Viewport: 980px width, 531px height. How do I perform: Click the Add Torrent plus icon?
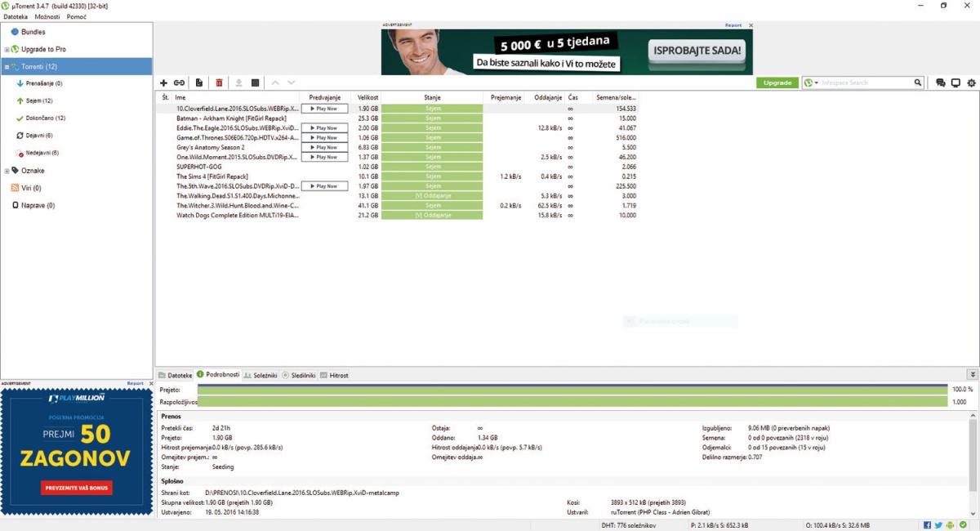pos(163,83)
